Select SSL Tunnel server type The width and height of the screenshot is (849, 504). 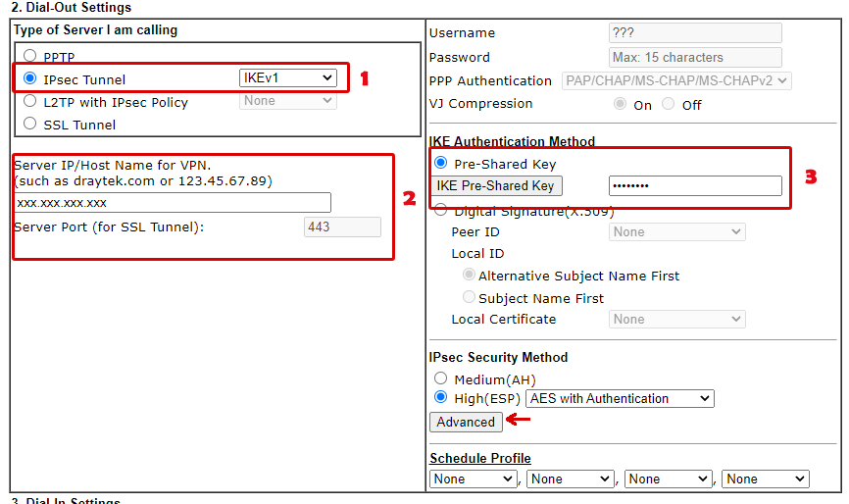[x=29, y=124]
